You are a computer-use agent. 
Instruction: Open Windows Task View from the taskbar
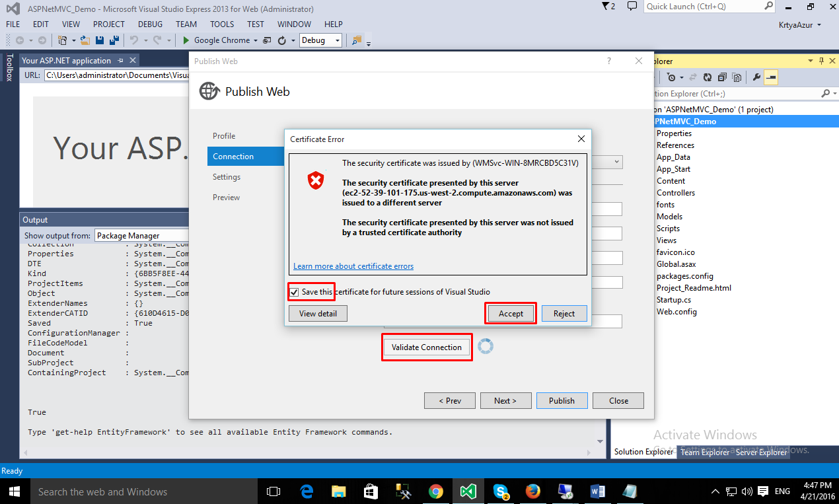coord(274,491)
